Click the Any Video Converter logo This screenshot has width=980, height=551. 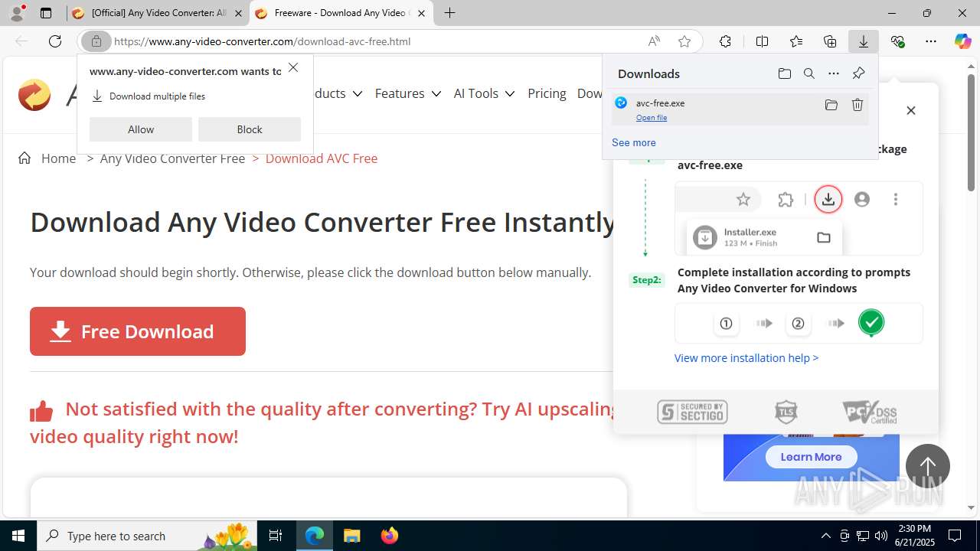34,95
